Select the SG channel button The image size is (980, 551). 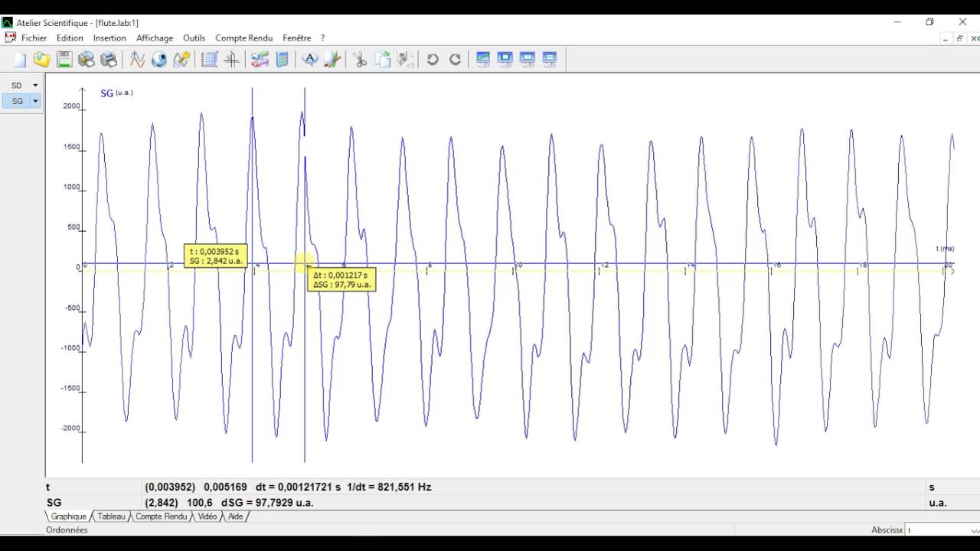click(x=16, y=101)
